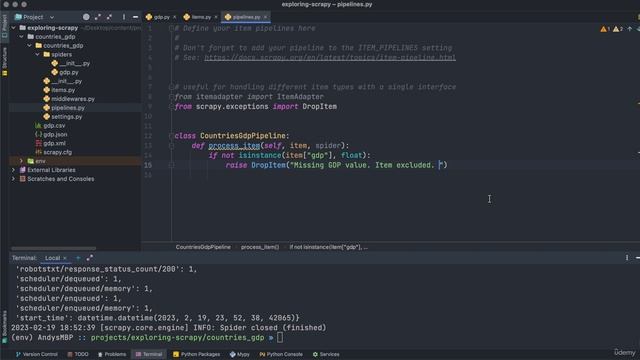This screenshot has width=640, height=360.
Task: Open Project panel options menu
Action: (x=124, y=17)
